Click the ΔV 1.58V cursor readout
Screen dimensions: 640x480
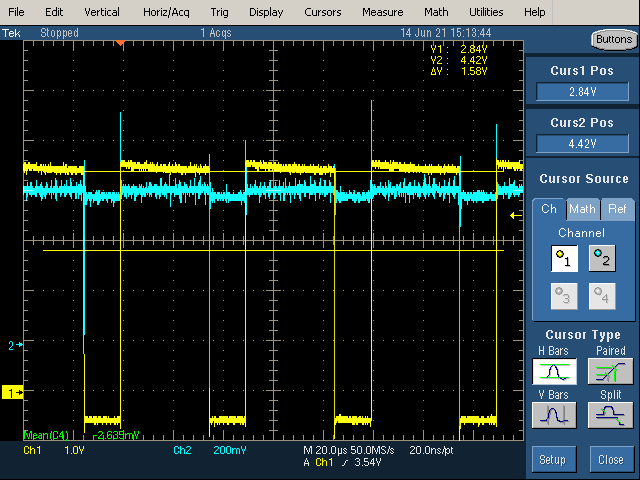pos(459,71)
